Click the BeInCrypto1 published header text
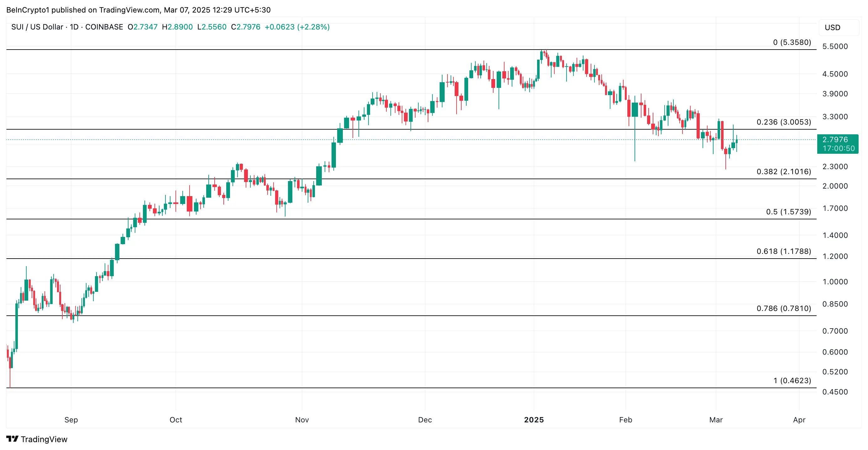868x450 pixels. click(138, 10)
